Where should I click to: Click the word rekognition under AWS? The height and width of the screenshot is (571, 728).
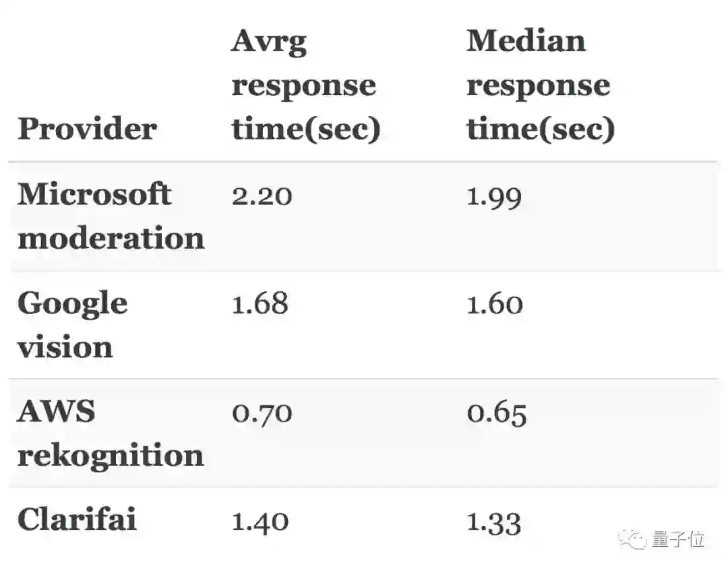tap(111, 455)
